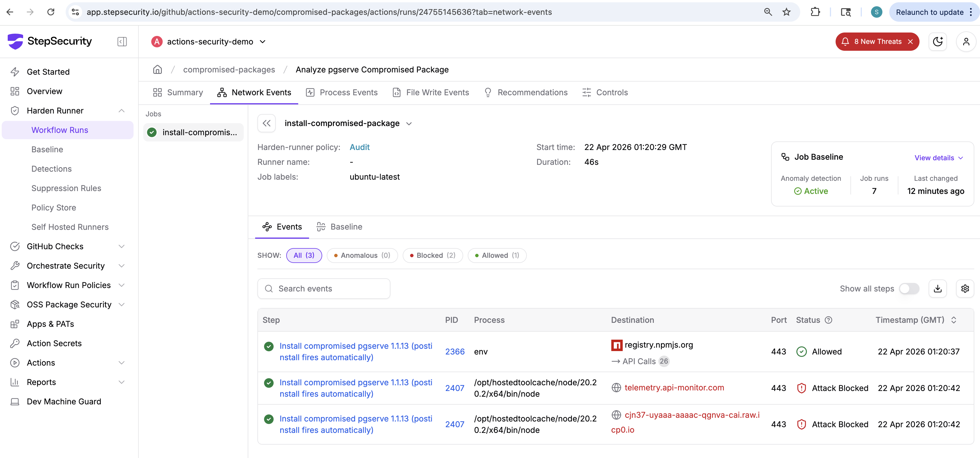Click the home breadcrumb icon
Screen dimensions: 980x458
click(x=157, y=70)
